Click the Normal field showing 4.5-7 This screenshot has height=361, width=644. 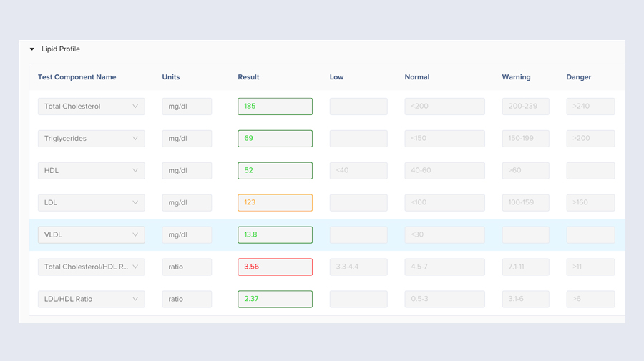pos(445,267)
